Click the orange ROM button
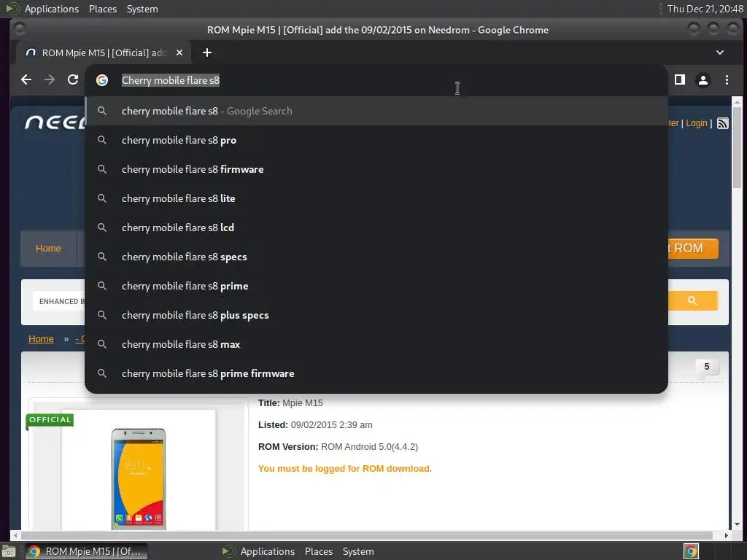This screenshot has height=560, width=747. pos(693,248)
